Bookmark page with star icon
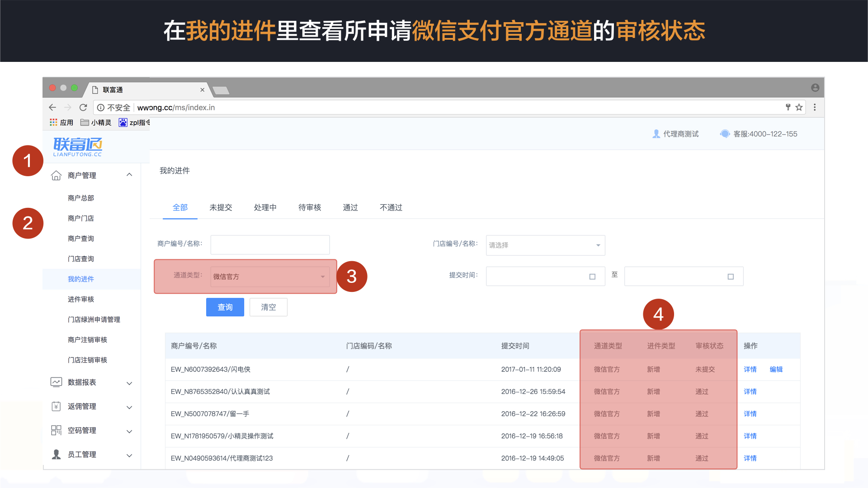Viewport: 868px width, 488px height. coord(799,107)
